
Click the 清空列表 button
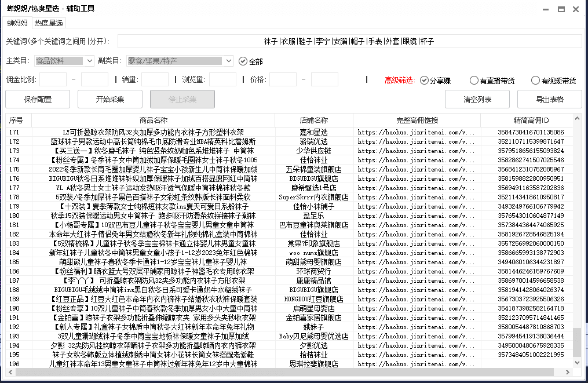click(477, 100)
